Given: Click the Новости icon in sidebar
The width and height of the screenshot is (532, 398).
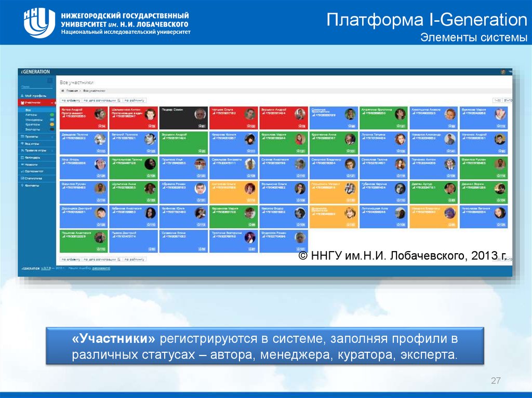Looking at the screenshot, I should click(x=21, y=163).
